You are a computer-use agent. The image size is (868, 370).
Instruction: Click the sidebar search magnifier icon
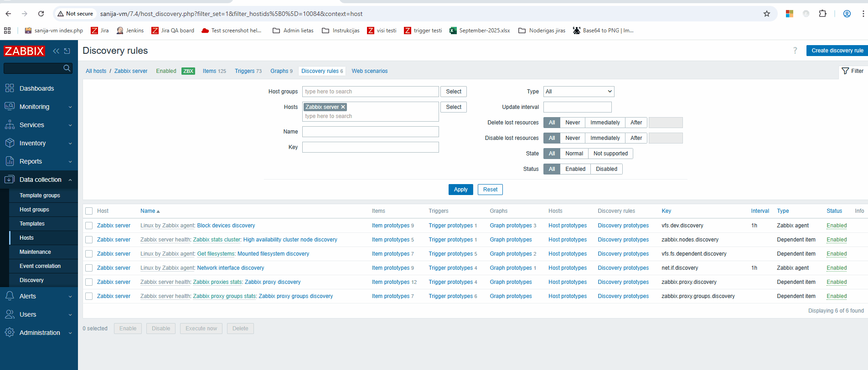(x=67, y=68)
